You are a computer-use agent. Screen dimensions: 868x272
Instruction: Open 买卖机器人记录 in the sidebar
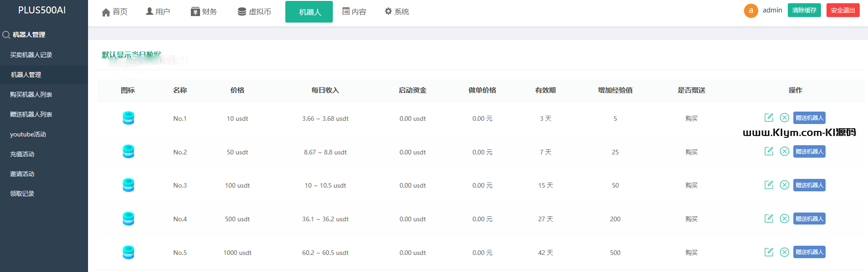pos(31,55)
